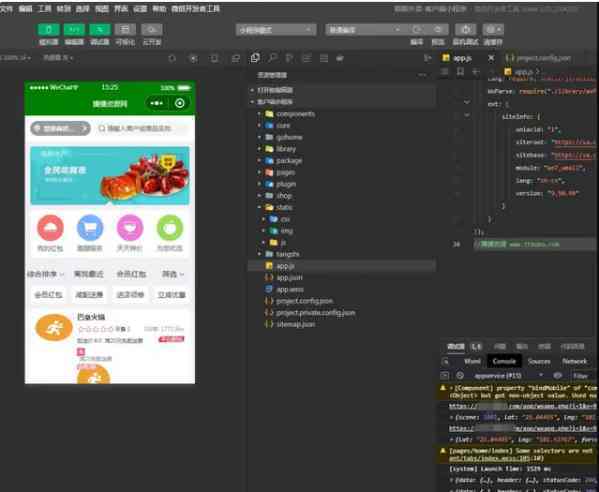Screen dimensions: 599x492
Task: Click the real device debugging icon
Action: (x=465, y=29)
